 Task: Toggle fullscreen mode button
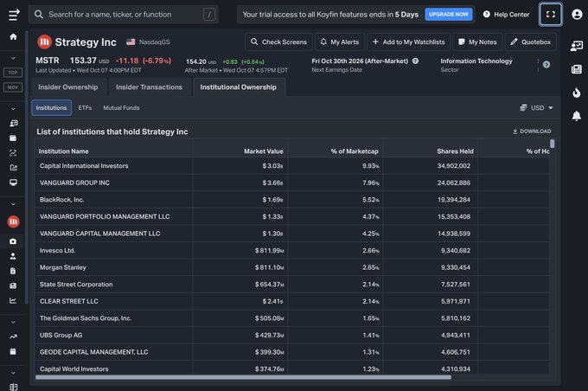551,15
